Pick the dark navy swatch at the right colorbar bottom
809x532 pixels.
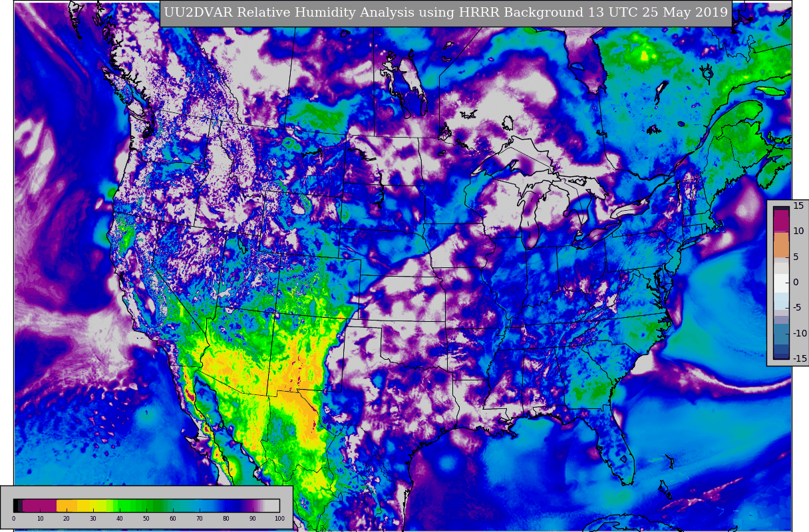(781, 356)
